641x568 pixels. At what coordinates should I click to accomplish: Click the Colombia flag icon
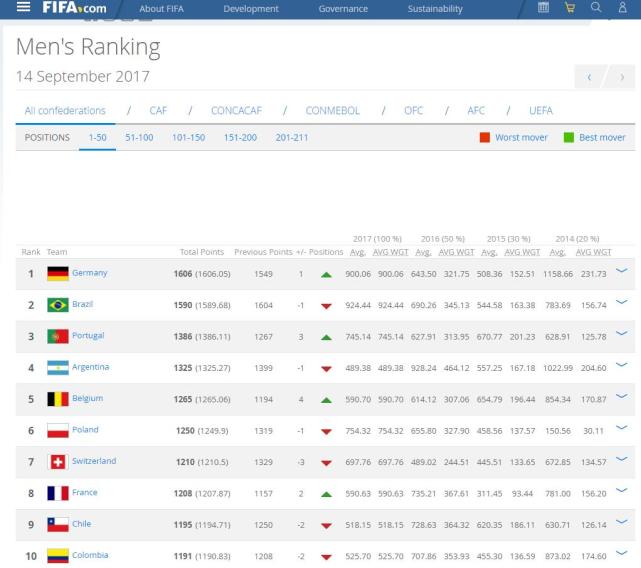click(x=58, y=556)
